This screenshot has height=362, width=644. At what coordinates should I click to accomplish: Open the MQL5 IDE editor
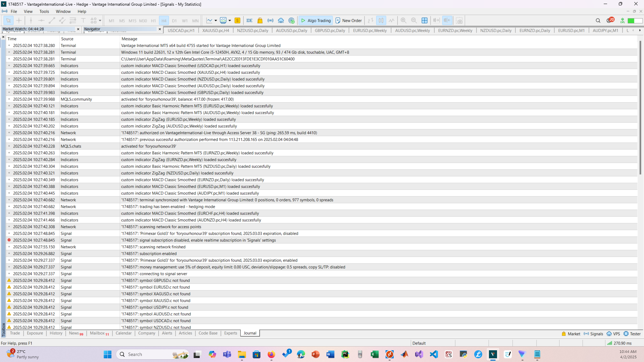coord(249,20)
